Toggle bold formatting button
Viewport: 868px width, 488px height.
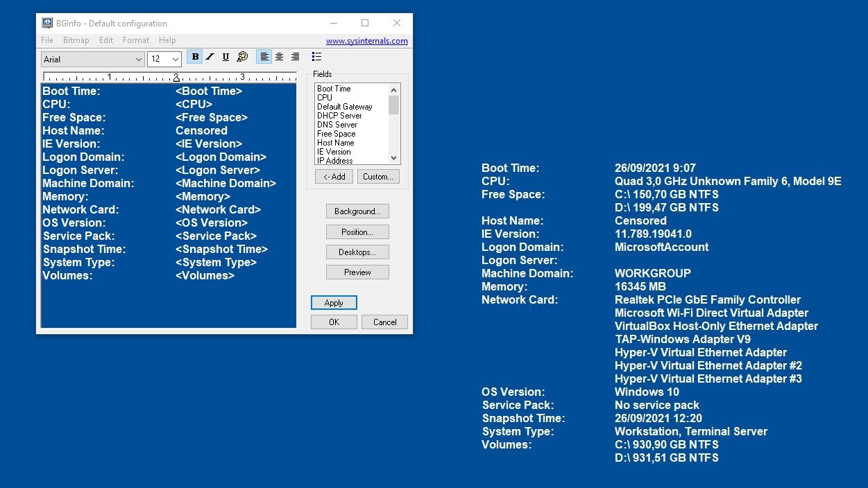point(195,58)
